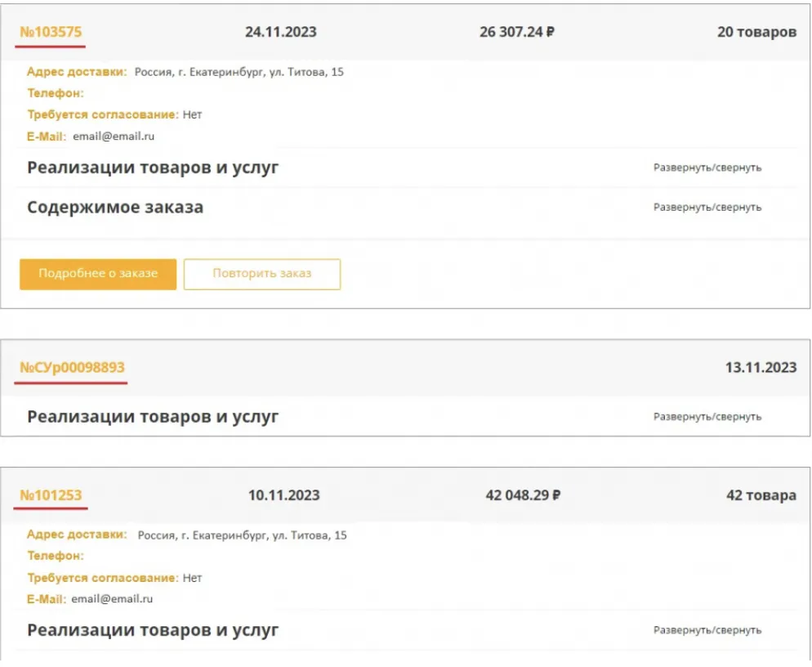The image size is (812, 667).
Task: Select the total amount 42 048.29 ₽
Action: click(523, 495)
